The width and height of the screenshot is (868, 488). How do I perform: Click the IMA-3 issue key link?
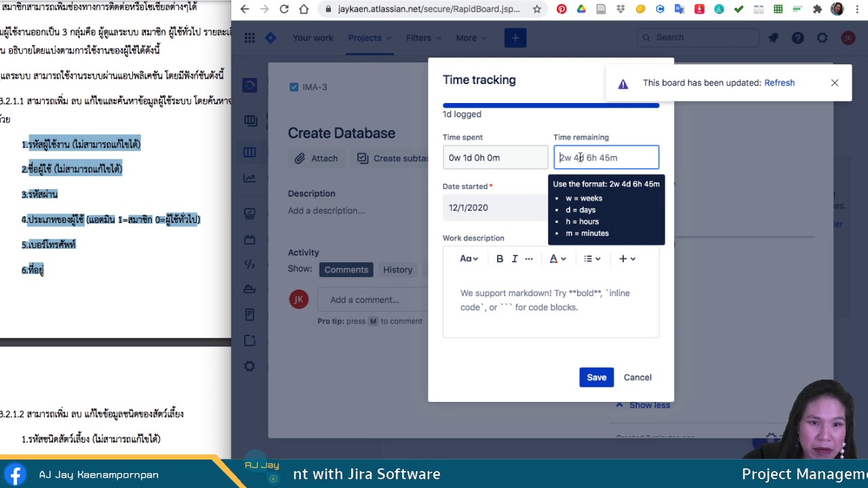tap(315, 87)
